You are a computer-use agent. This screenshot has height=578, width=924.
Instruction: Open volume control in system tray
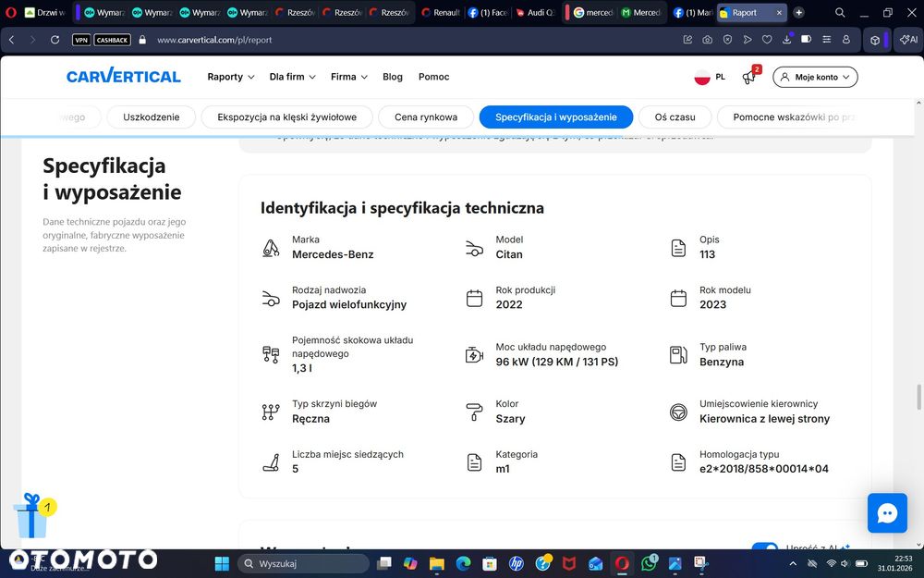tap(845, 564)
